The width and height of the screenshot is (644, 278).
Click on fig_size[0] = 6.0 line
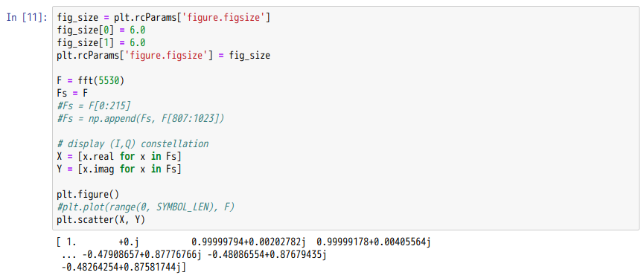click(x=101, y=30)
